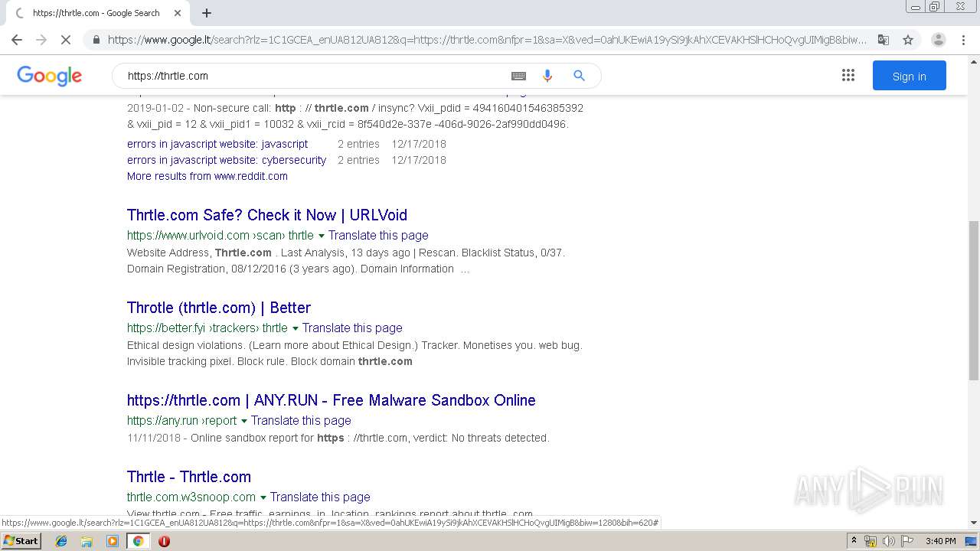Open the ANY.RUN Free Malware Sandbox result

click(x=332, y=400)
